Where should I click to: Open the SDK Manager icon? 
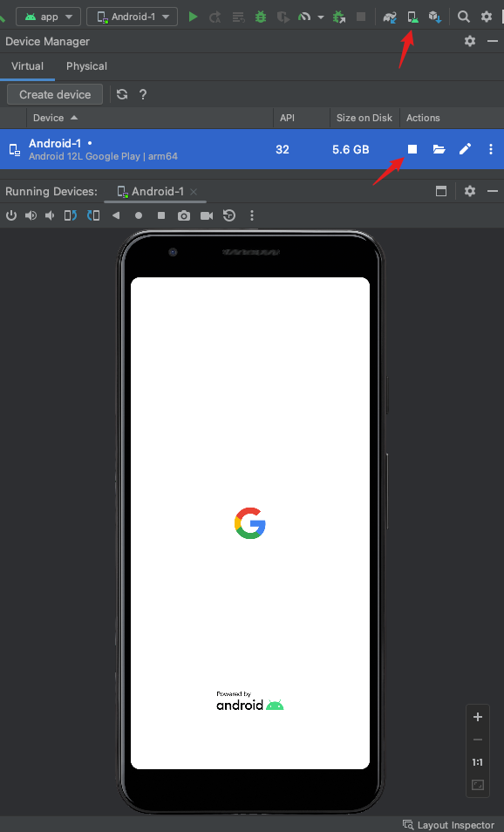tap(435, 17)
